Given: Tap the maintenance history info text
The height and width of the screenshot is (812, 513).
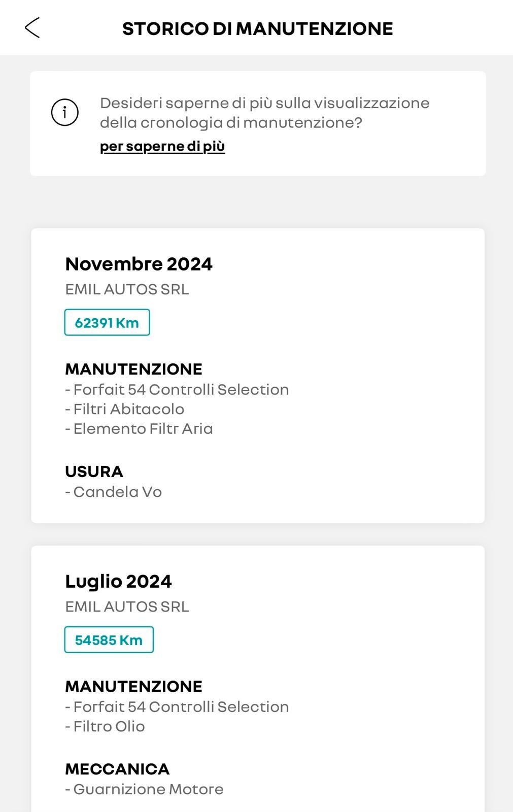Looking at the screenshot, I should coord(264,113).
